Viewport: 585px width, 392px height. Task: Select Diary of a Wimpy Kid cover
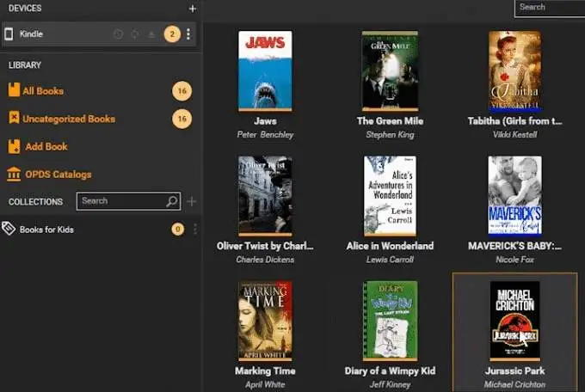coord(390,322)
